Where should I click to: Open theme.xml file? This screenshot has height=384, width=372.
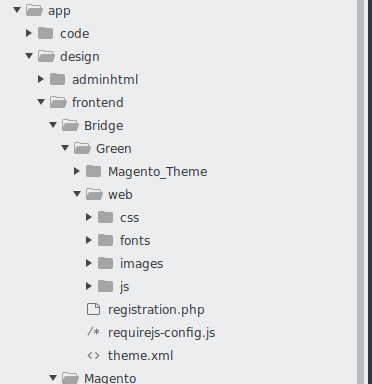(x=141, y=355)
